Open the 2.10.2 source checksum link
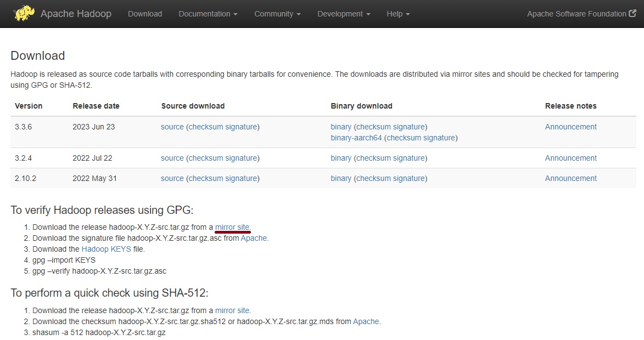The width and height of the screenshot is (644, 340). pyautogui.click(x=206, y=178)
